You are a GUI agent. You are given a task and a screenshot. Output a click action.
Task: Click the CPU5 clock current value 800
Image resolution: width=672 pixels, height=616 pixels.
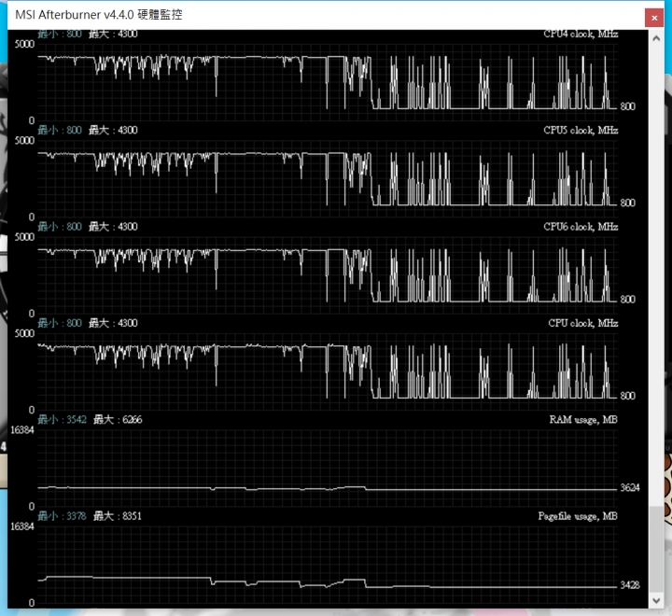point(627,203)
